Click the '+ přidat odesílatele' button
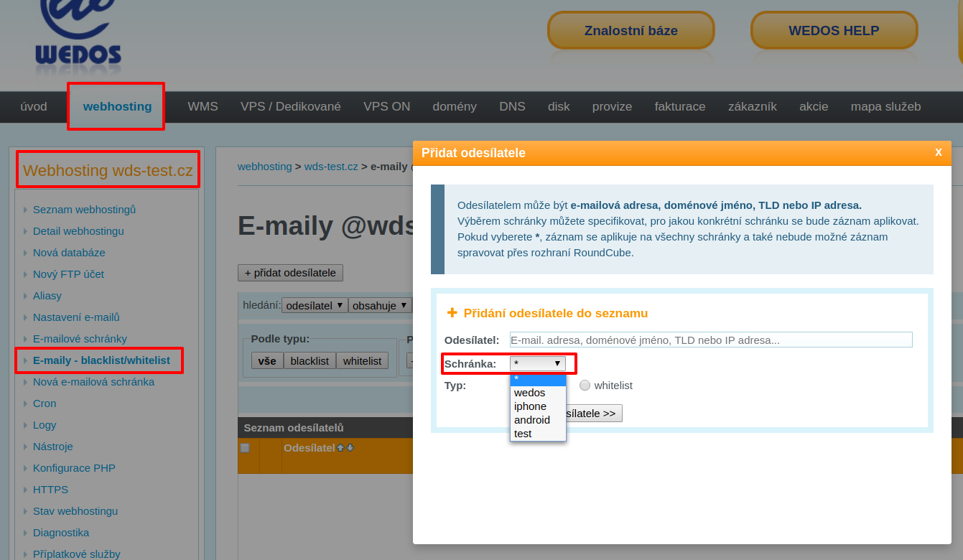 pyautogui.click(x=290, y=273)
